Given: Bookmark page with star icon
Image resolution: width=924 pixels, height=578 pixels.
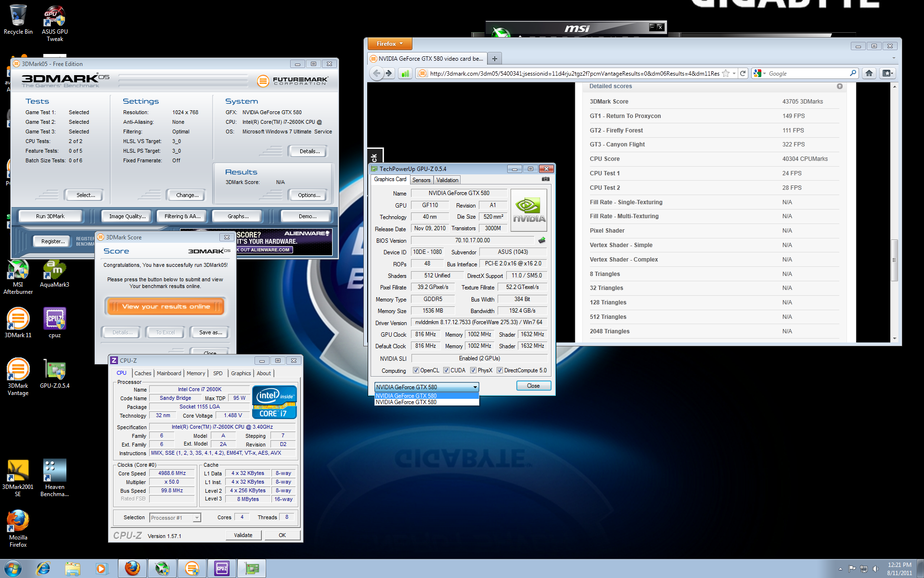Looking at the screenshot, I should click(726, 73).
